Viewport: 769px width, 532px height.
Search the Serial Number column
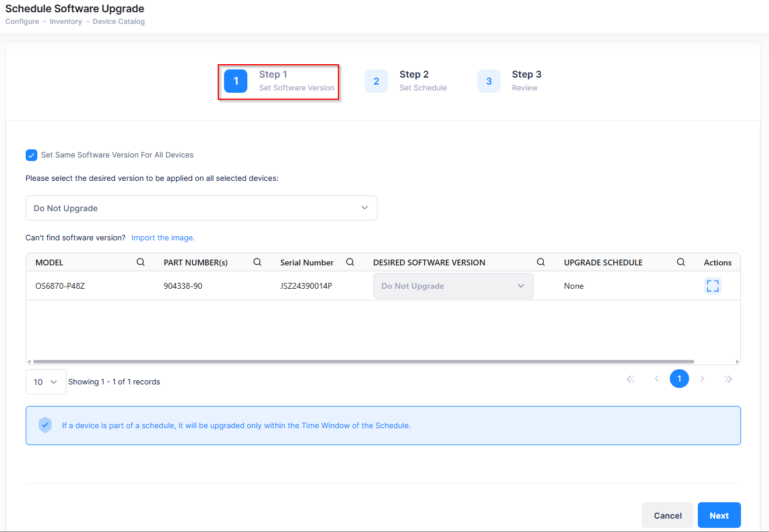[350, 262]
